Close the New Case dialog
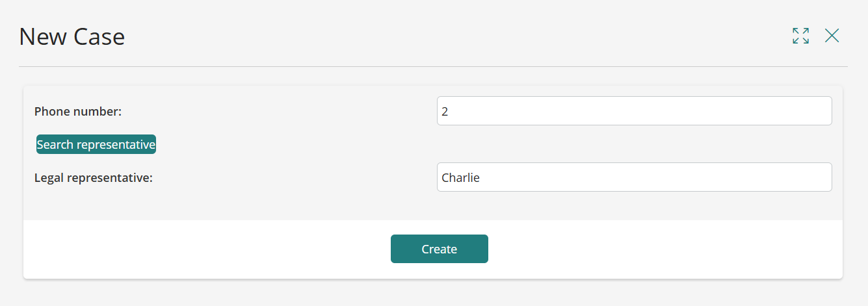The height and width of the screenshot is (306, 868). click(832, 36)
